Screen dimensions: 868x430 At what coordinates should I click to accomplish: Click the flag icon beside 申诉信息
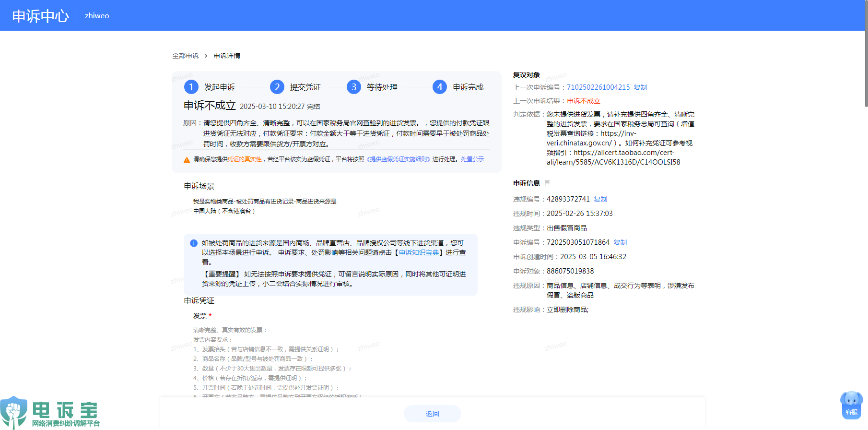click(x=547, y=183)
